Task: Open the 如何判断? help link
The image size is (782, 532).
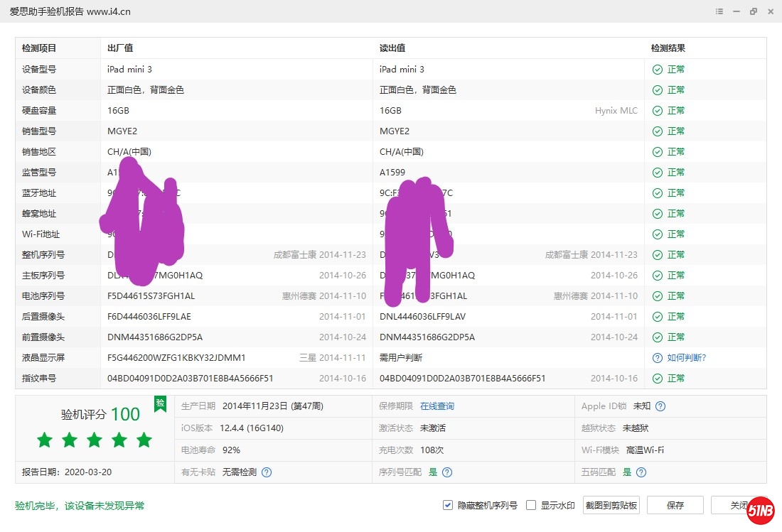Action: 686,358
